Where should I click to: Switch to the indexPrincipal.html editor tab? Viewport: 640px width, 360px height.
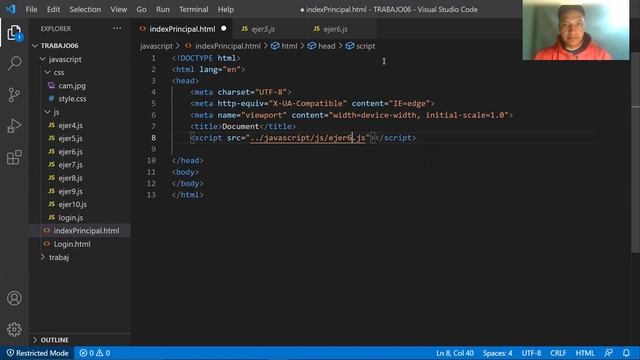click(182, 29)
